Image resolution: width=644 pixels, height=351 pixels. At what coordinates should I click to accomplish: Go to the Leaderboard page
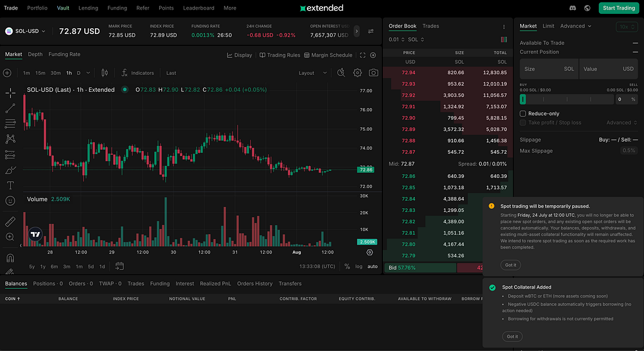pos(199,8)
